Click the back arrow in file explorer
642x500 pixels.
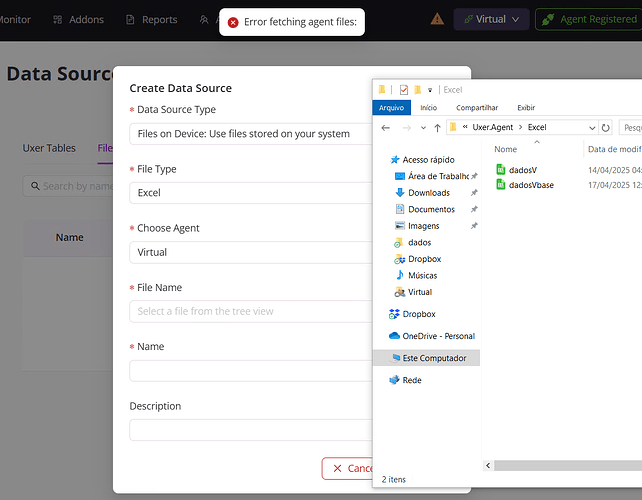tap(385, 128)
